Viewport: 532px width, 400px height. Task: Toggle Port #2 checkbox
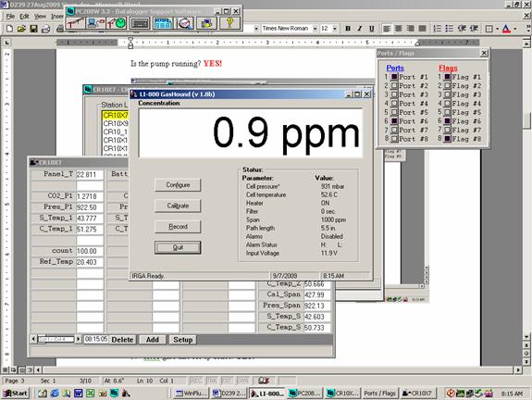[394, 85]
